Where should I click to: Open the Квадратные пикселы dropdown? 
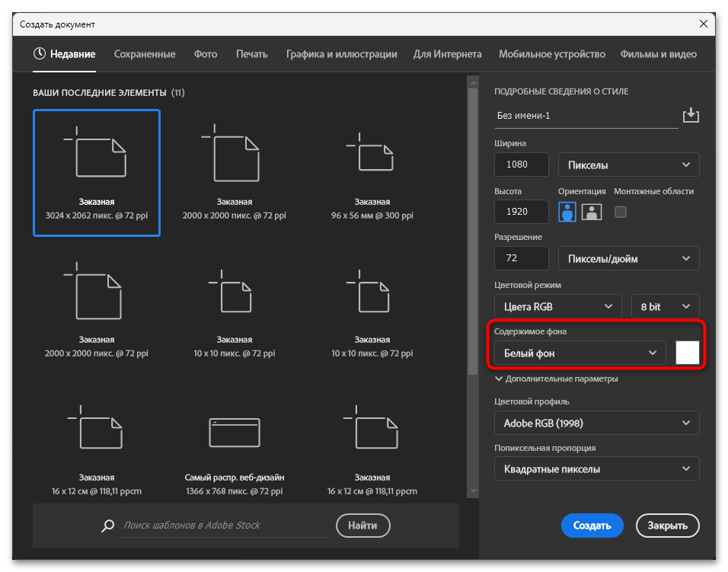click(596, 468)
